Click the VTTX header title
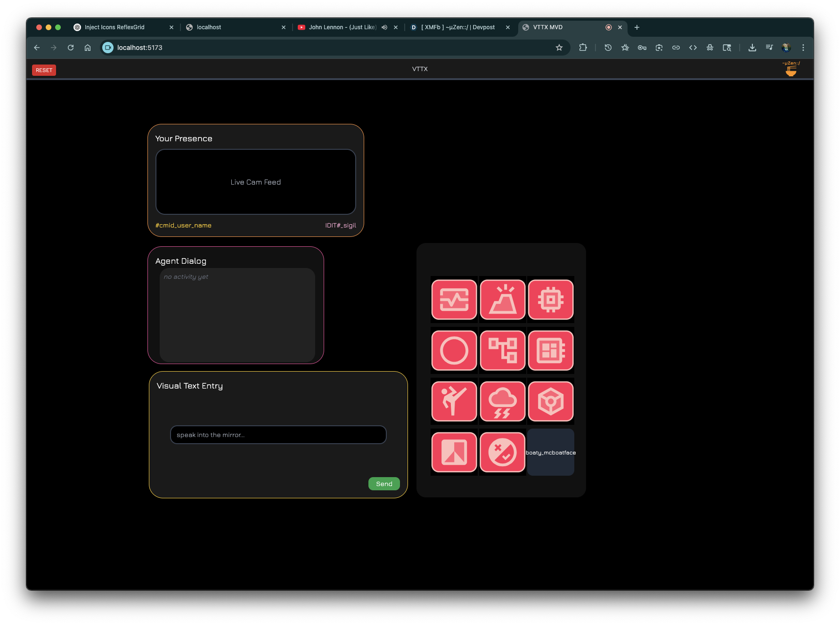This screenshot has height=625, width=840. point(420,69)
